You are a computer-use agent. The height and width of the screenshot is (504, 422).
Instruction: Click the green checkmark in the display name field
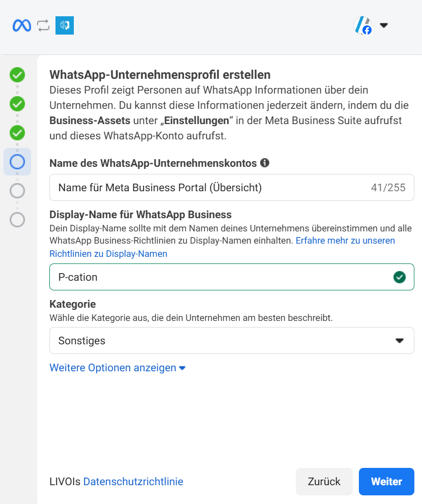click(x=400, y=277)
